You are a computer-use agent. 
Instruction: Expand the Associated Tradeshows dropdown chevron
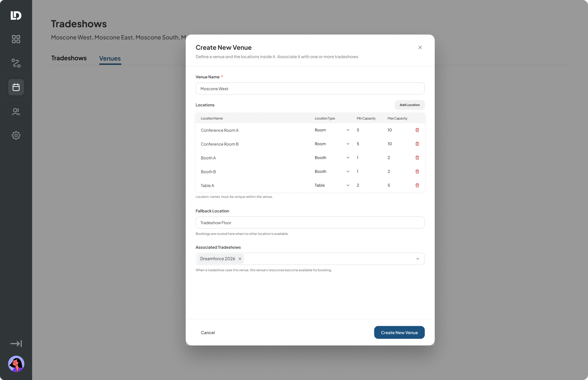click(x=417, y=259)
